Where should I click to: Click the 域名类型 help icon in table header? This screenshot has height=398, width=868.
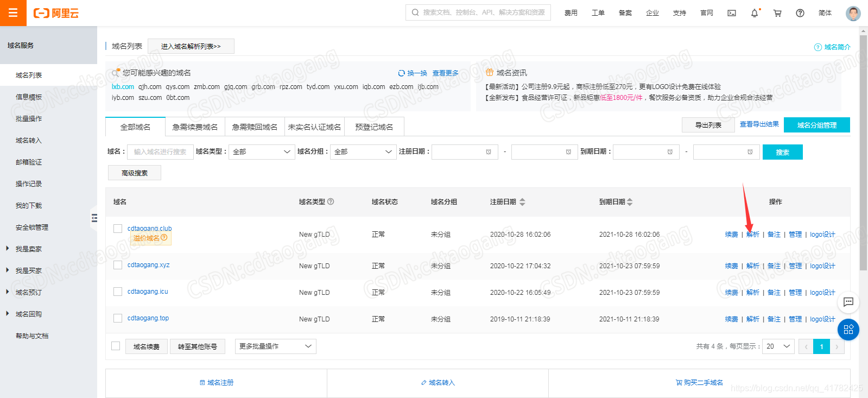[x=331, y=201]
